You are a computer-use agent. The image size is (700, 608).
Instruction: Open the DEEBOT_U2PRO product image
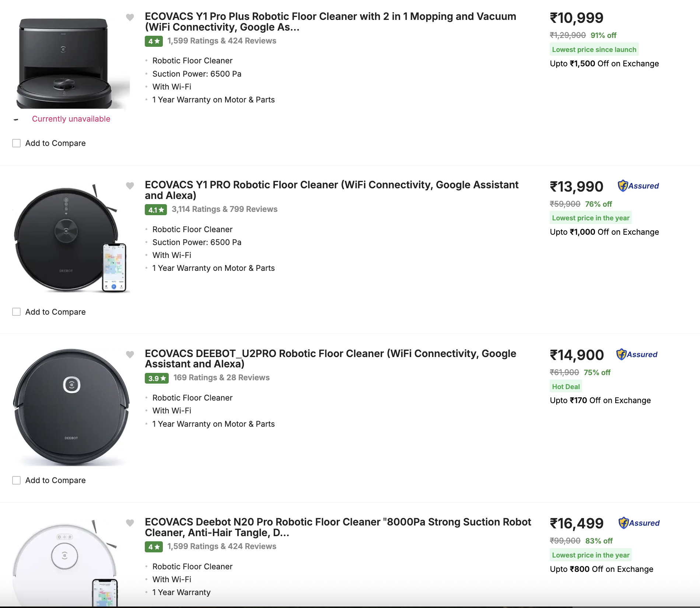[x=71, y=407]
